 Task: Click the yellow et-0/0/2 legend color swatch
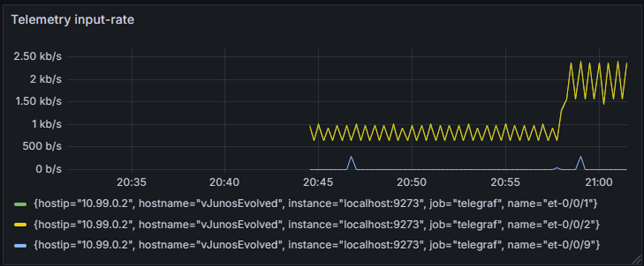pos(20,225)
